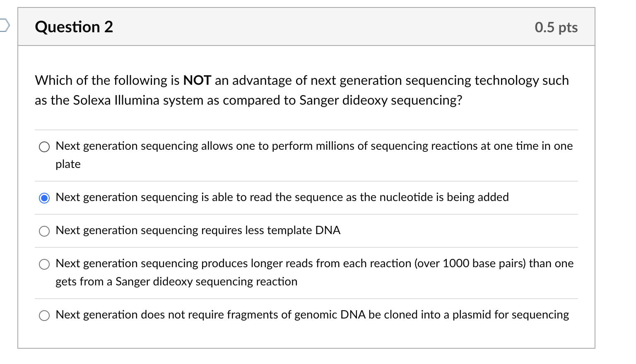Pick the option about plasmid cloning not required
The height and width of the screenshot is (364, 636).
point(44,315)
